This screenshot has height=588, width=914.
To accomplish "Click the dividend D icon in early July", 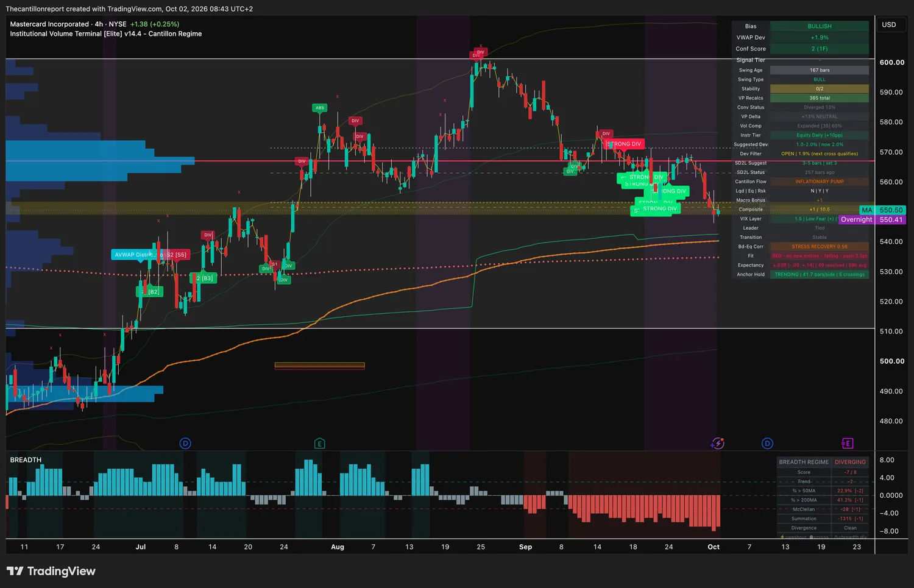I will [186, 444].
